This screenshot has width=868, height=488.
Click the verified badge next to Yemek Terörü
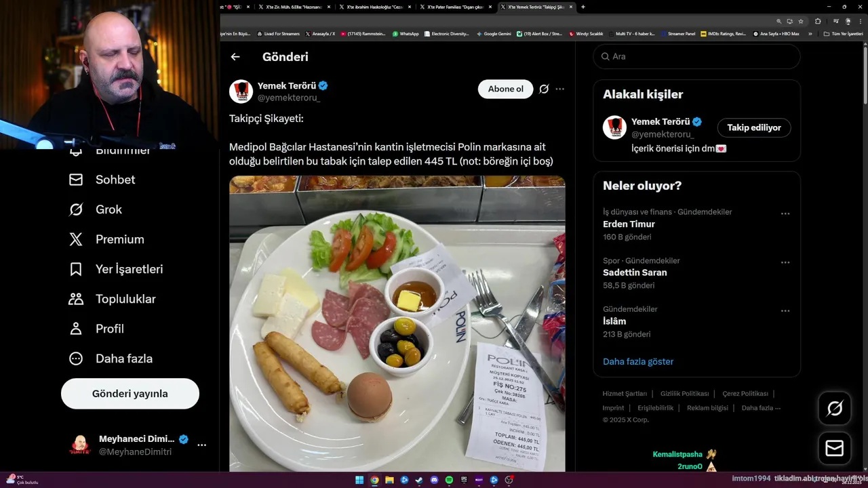pos(323,85)
